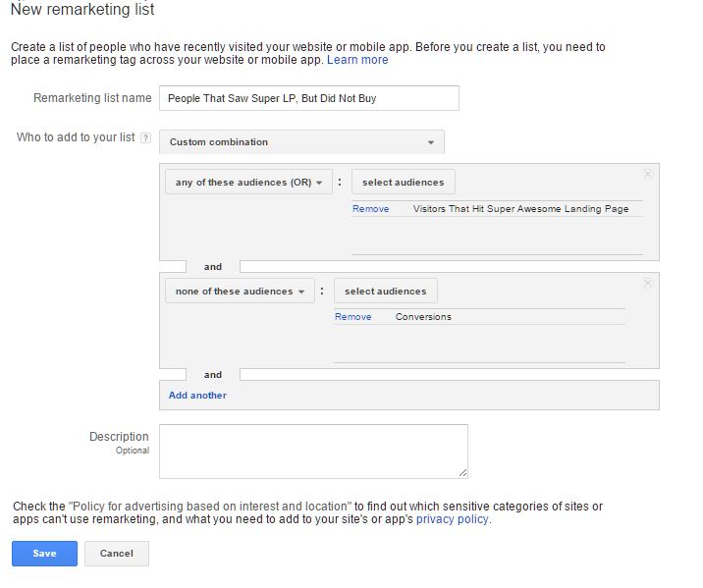Remove Visitors That Hit Super Awesome Landing Page
This screenshot has width=703, height=588.
(x=370, y=209)
